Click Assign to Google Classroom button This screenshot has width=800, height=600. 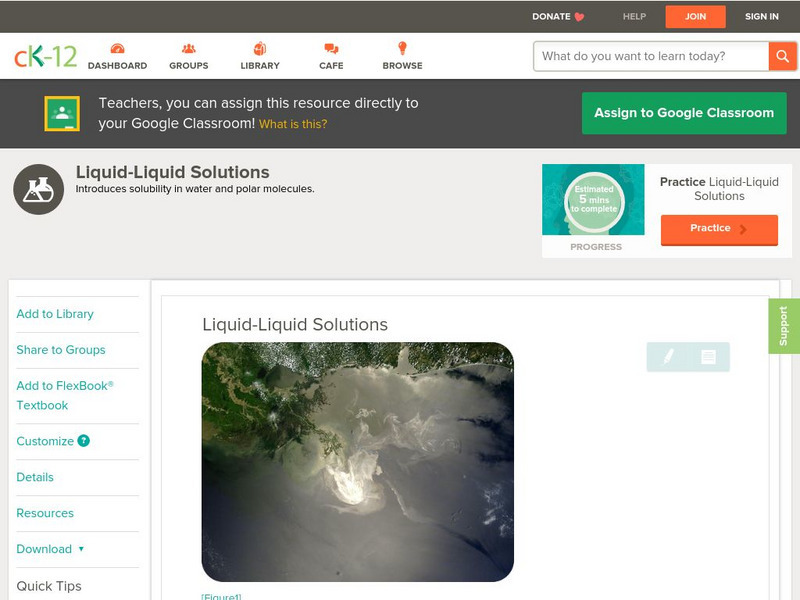(684, 113)
